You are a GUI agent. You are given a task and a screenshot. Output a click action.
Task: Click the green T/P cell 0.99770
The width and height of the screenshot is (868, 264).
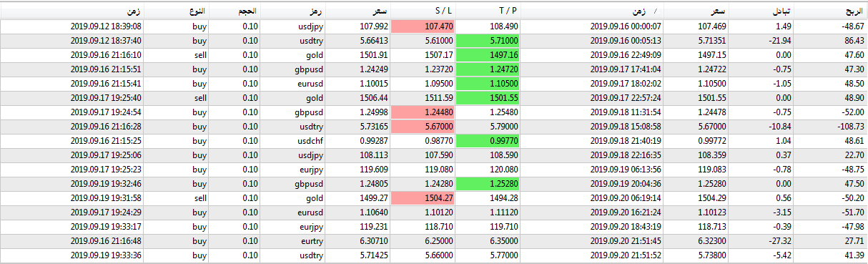coord(488,141)
